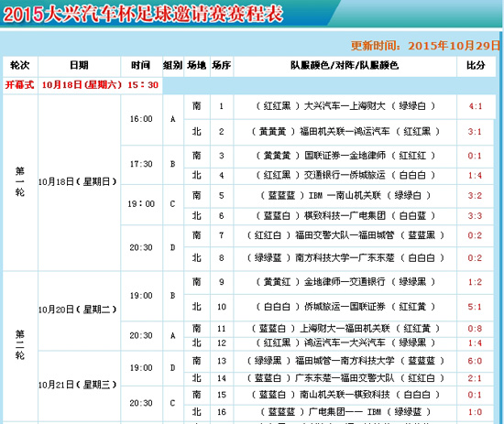
Task: Select the 日期 column header
Action: 79,66
